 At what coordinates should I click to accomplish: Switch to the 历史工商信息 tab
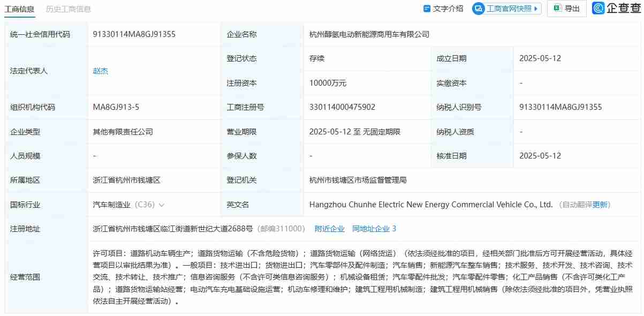click(69, 9)
